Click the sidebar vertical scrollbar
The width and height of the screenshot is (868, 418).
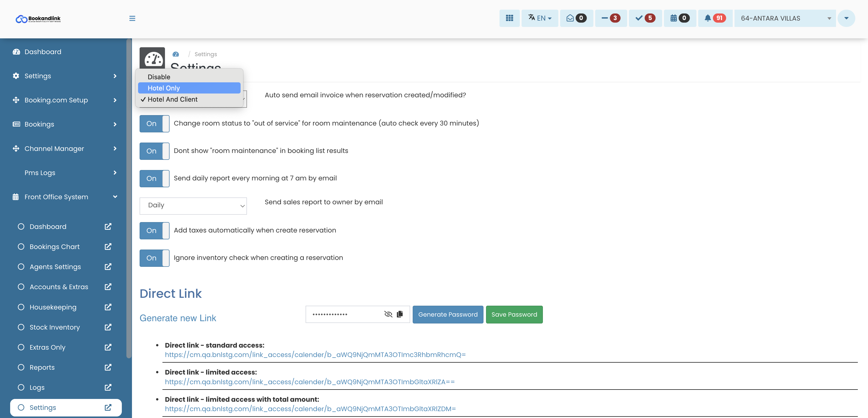click(129, 199)
